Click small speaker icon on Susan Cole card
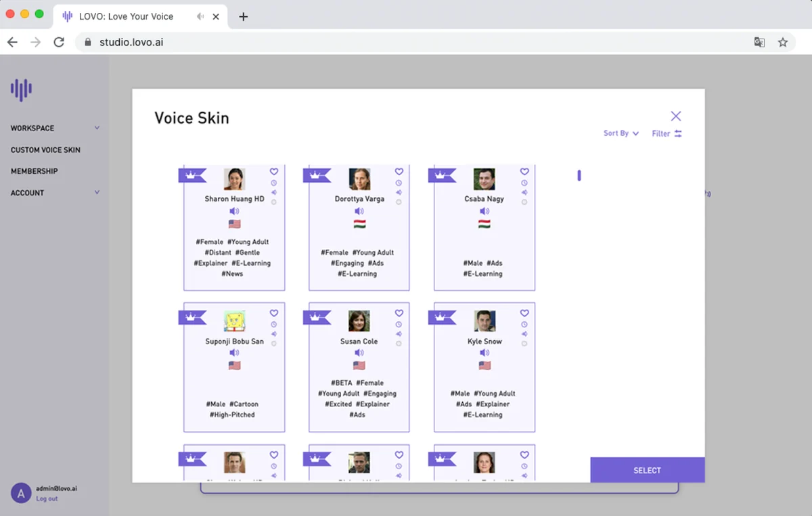The image size is (812, 516). 399,334
